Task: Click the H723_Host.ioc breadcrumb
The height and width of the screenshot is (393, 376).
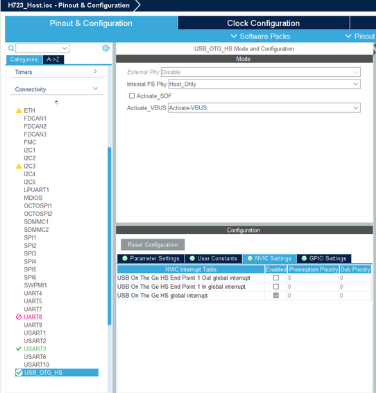Action: point(68,5)
